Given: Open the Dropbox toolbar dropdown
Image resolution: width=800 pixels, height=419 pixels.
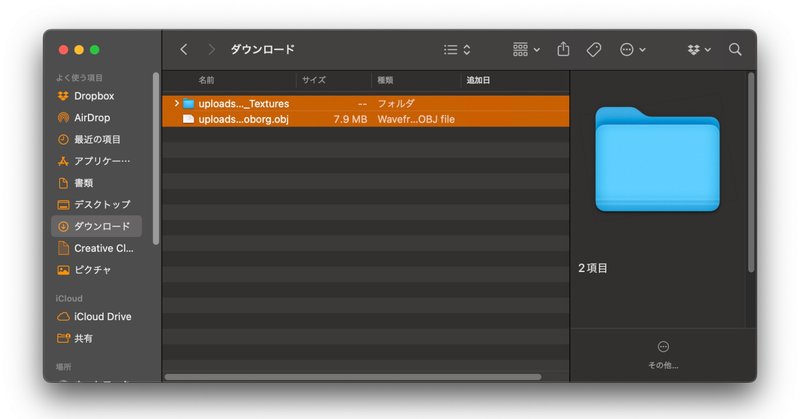Looking at the screenshot, I should tap(699, 50).
